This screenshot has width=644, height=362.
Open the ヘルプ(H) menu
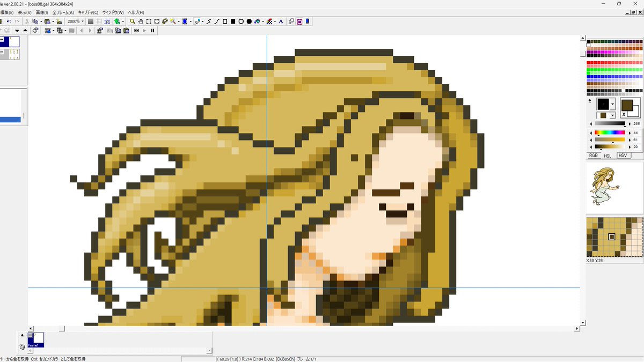136,12
